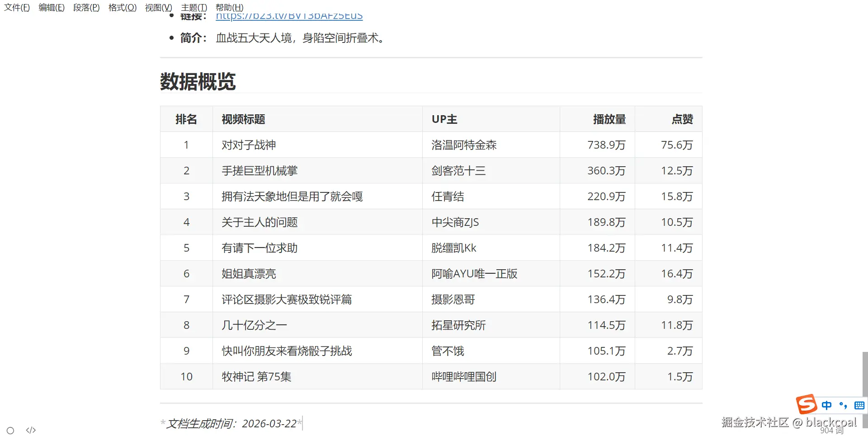Viewport: 868px width, 440px height.
Task: Open the 视图 menu
Action: pos(158,7)
